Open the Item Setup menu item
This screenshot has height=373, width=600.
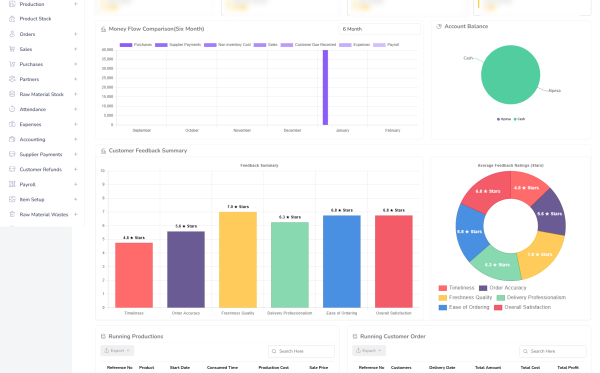pos(32,199)
